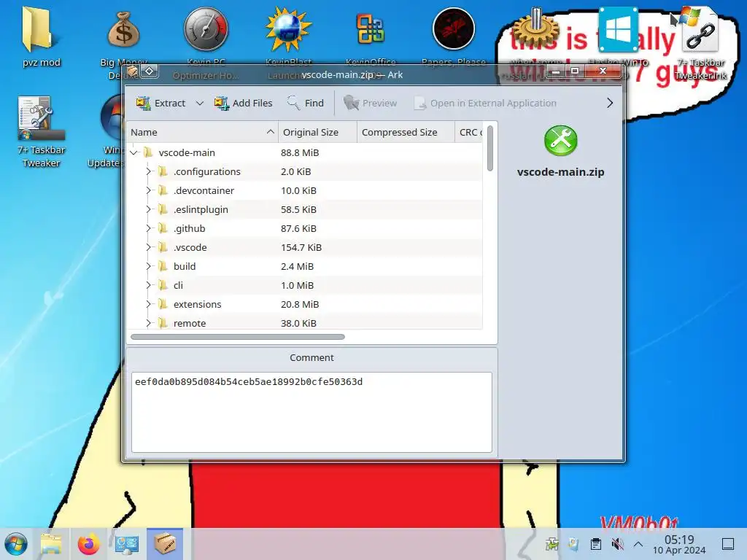This screenshot has width=747, height=560.
Task: Select the extensions folder row
Action: coord(304,304)
